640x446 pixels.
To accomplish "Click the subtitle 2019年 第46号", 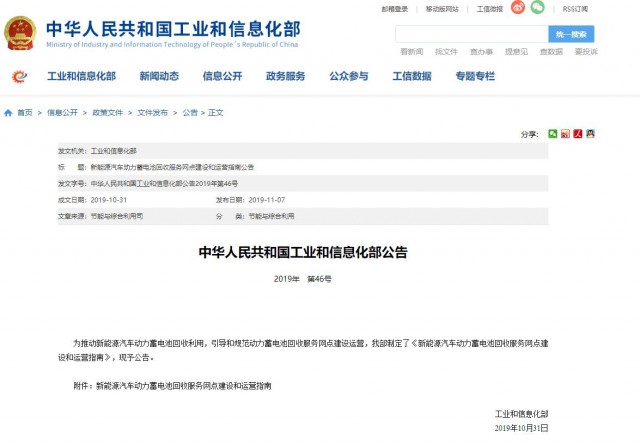I will coord(302,279).
